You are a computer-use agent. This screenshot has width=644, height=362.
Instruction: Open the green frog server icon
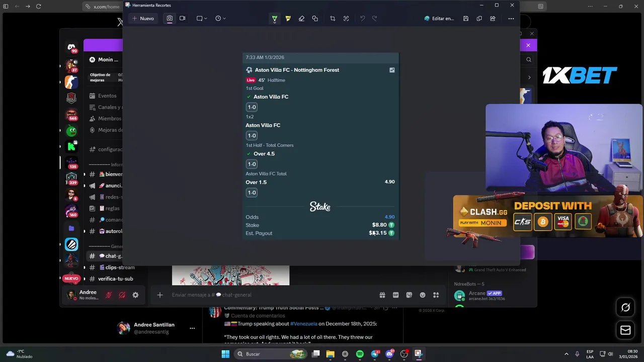pyautogui.click(x=71, y=131)
